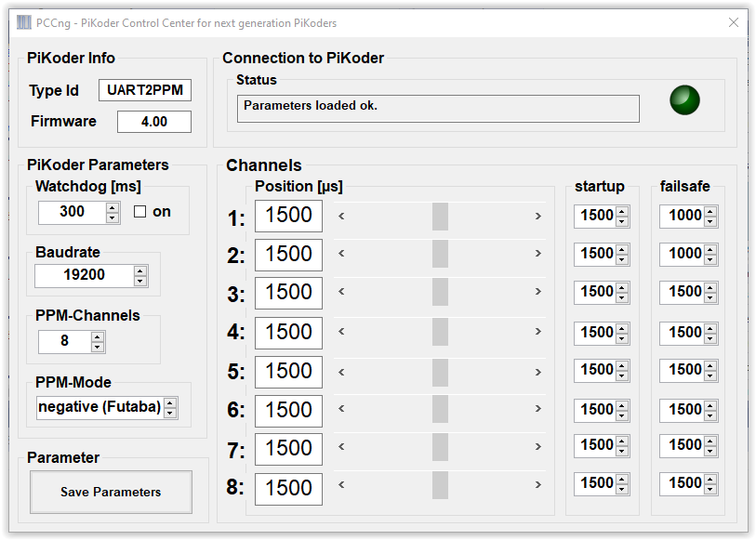Click the channel 4 position slider thumb
The width and height of the screenshot is (756, 540).
440,332
